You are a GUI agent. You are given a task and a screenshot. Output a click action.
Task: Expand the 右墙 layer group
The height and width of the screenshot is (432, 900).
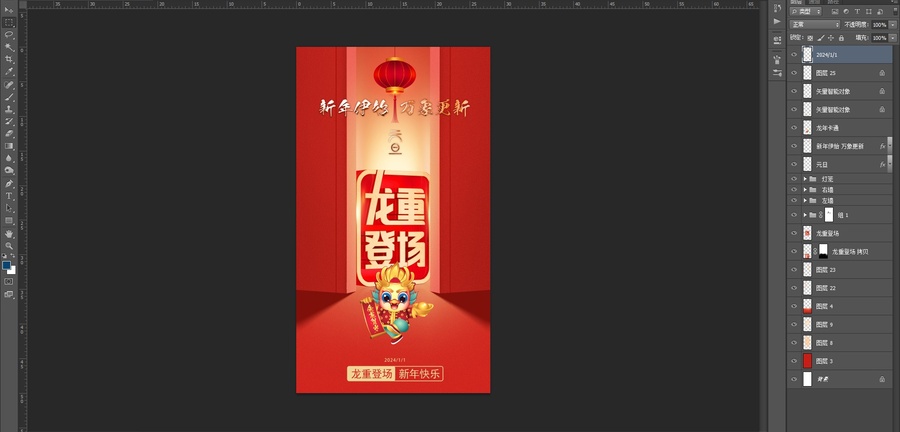tap(805, 190)
